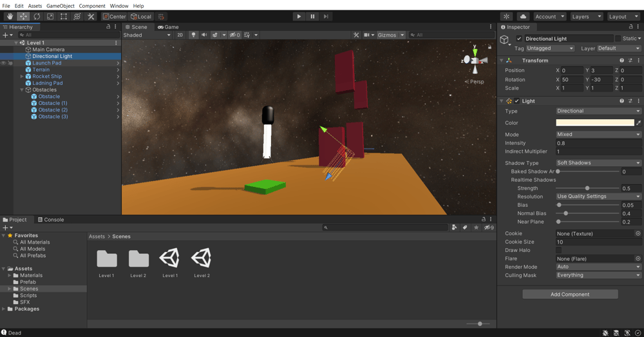Toggle 2D view mode
The image size is (644, 337).
click(x=180, y=35)
